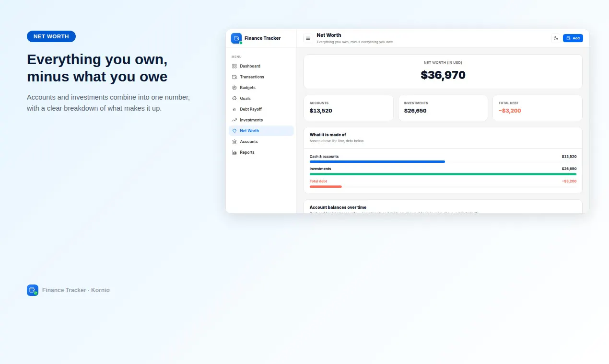Click the Finance Tracker · Kornio footer logo
This screenshot has height=364, width=609.
coord(33,290)
